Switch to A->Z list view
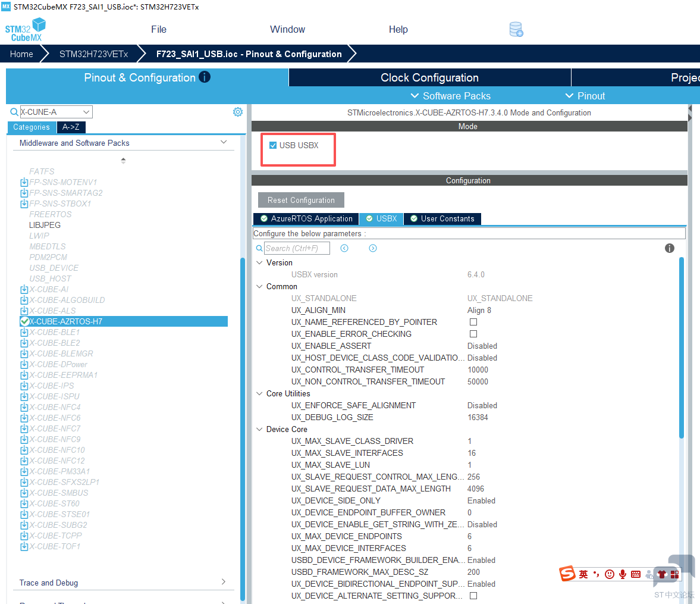 coord(71,127)
